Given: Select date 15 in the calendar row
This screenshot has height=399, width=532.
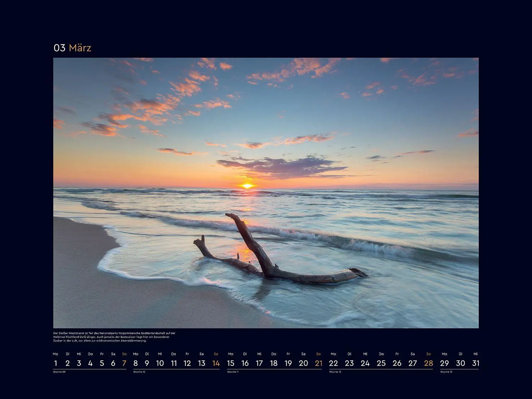Looking at the screenshot, I should (231, 363).
